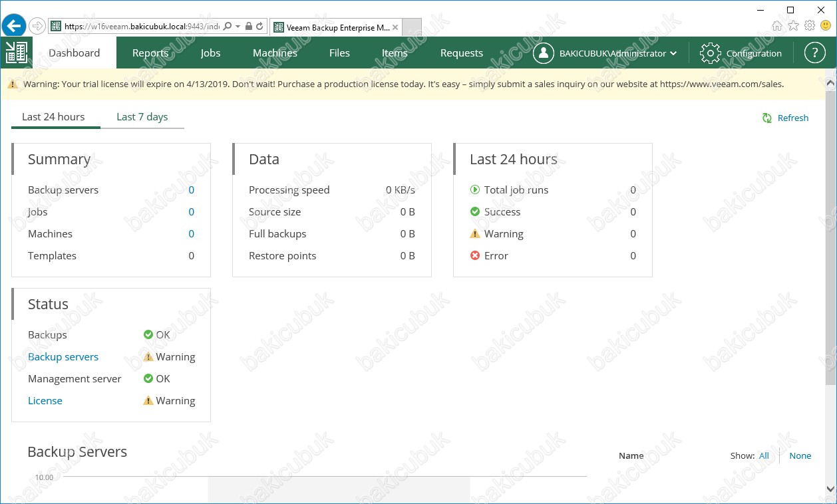
Task: Click the Restore points label in Data
Action: pos(282,255)
